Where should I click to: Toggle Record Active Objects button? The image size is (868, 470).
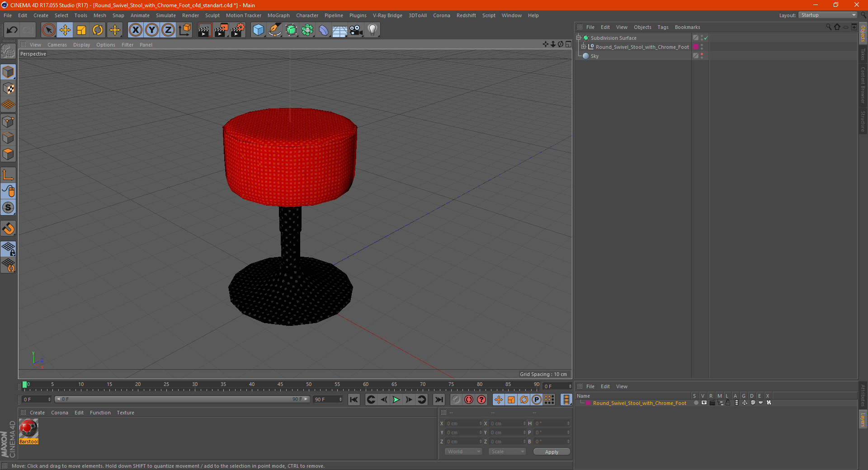tap(456, 399)
